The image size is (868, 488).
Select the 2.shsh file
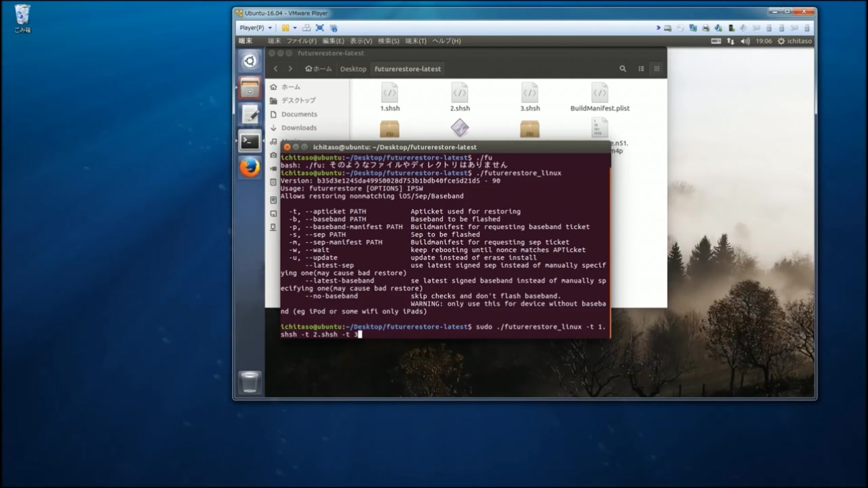tap(460, 97)
